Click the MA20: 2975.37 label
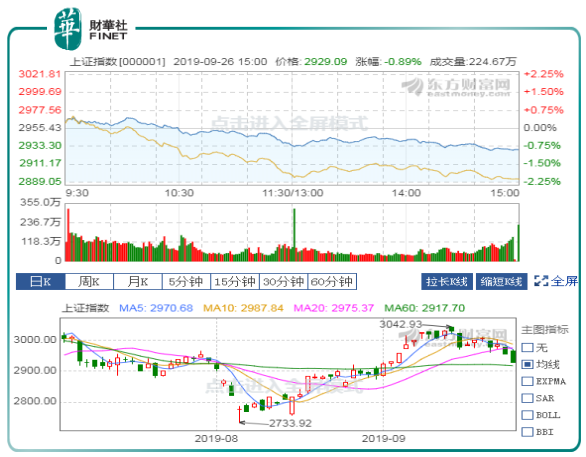The width and height of the screenshot is (586, 457). pos(334,308)
